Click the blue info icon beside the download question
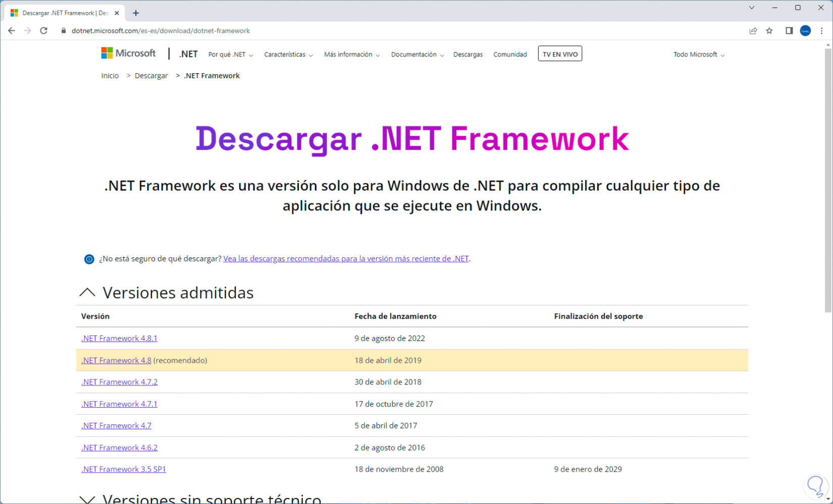Viewport: 833px width, 504px height. pyautogui.click(x=89, y=259)
